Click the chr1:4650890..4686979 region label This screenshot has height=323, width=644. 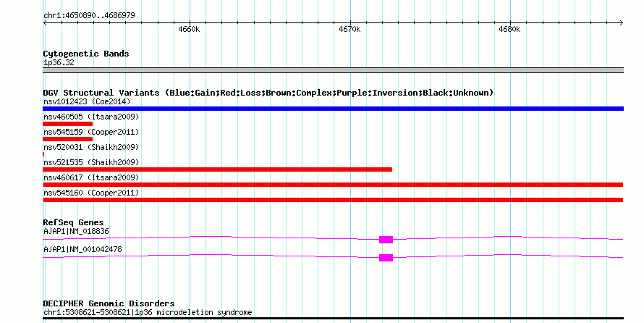89,16
